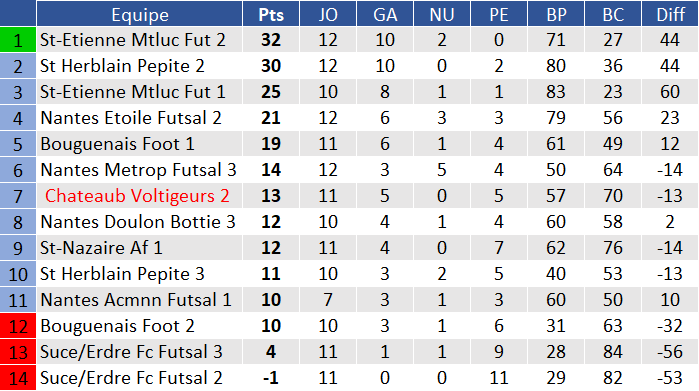
Task: Select the St-Nazaire Af 1 team cell
Action: (140, 248)
